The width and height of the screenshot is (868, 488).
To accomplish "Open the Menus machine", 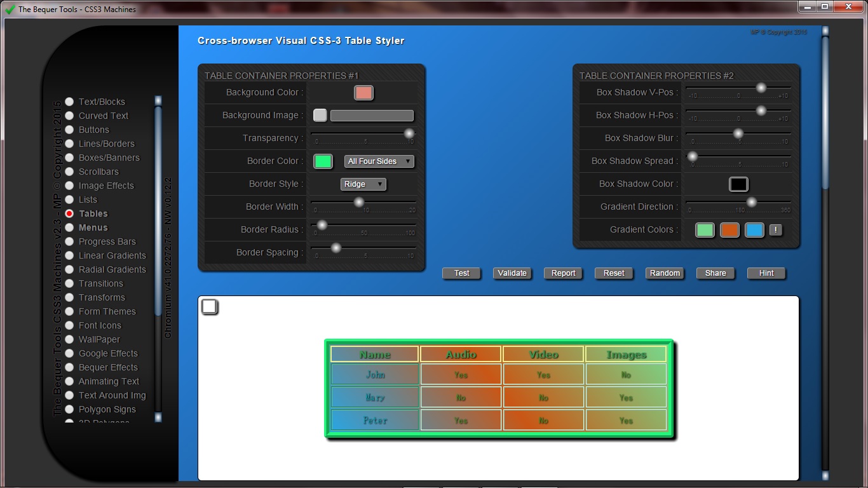I will (69, 227).
